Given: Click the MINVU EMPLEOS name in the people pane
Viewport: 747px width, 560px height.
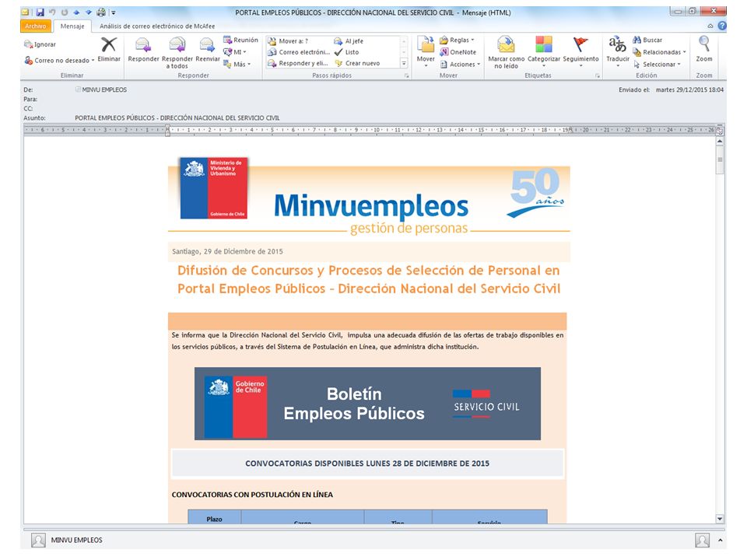Looking at the screenshot, I should click(x=77, y=540).
